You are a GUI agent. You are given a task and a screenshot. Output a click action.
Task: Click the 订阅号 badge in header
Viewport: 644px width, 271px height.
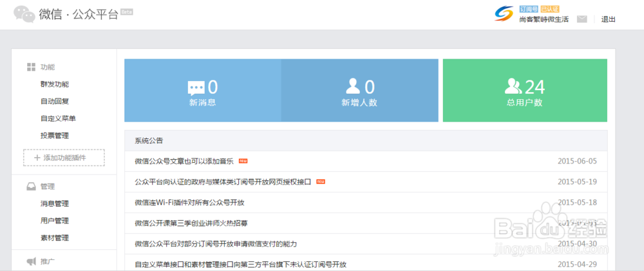point(529,9)
